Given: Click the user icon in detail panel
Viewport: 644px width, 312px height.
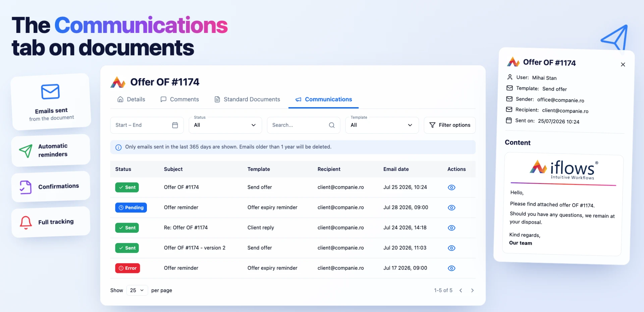Looking at the screenshot, I should [510, 77].
